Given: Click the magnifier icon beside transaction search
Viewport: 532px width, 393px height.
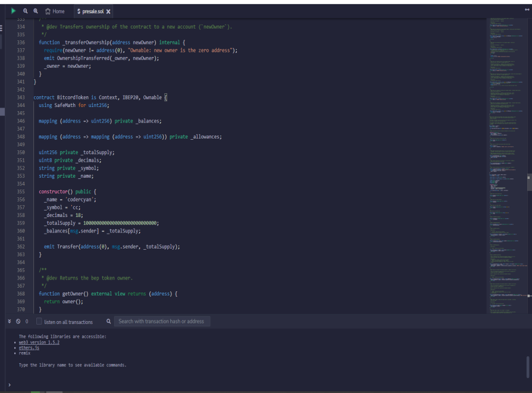Looking at the screenshot, I should (x=108, y=322).
